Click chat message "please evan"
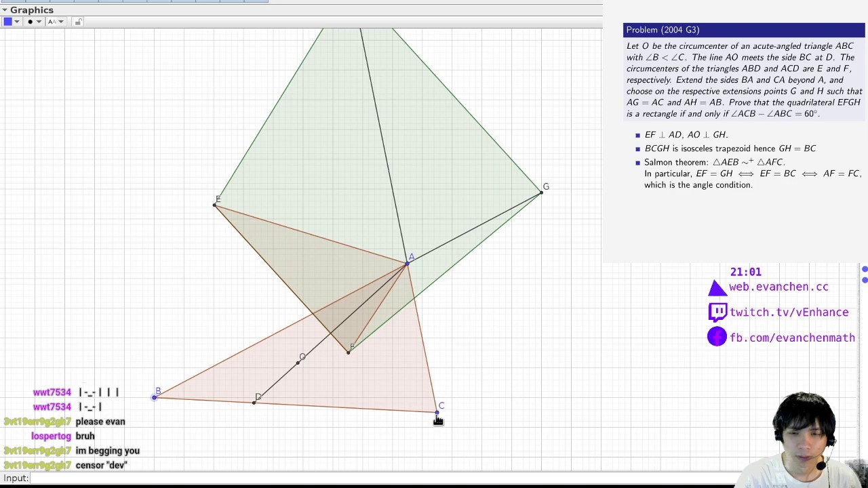 click(x=100, y=422)
